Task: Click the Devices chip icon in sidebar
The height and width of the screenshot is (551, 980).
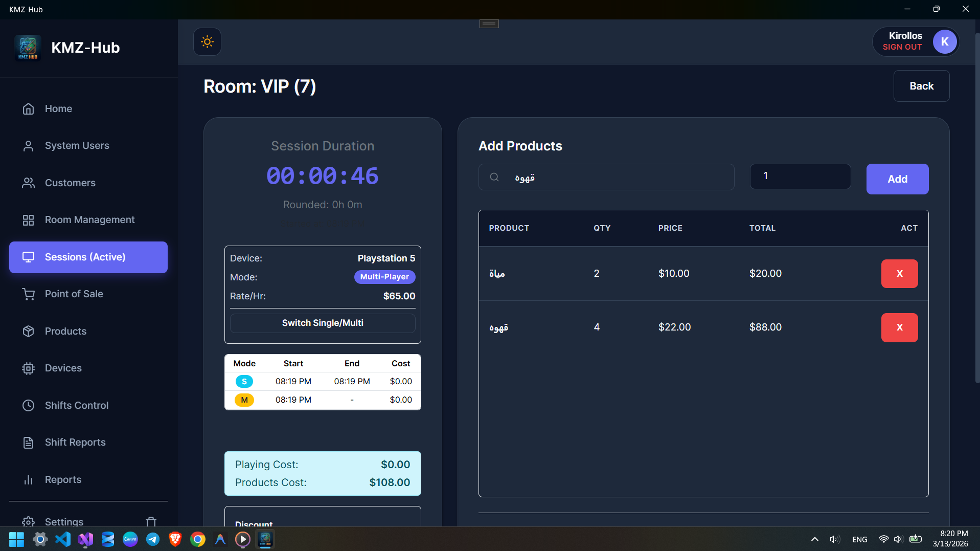Action: point(28,368)
